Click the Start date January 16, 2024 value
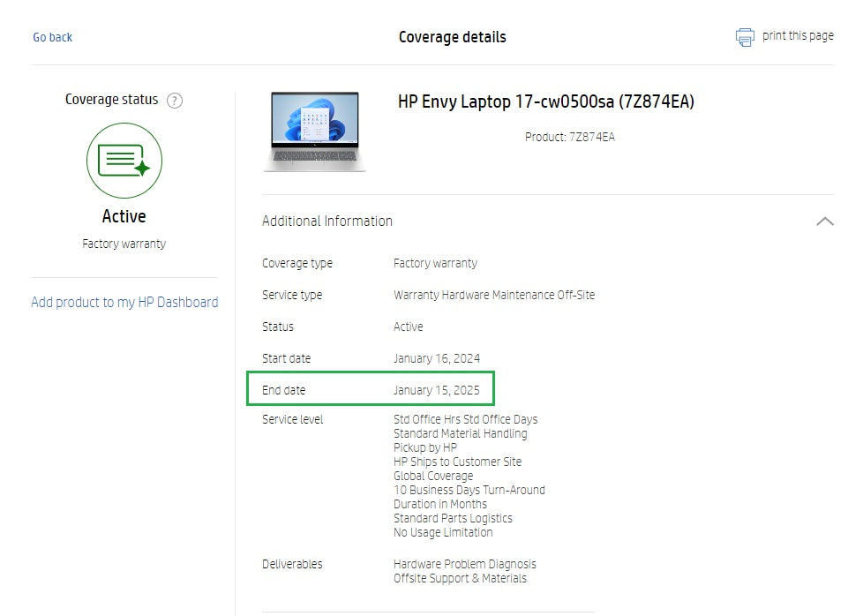The height and width of the screenshot is (616, 863). [436, 359]
